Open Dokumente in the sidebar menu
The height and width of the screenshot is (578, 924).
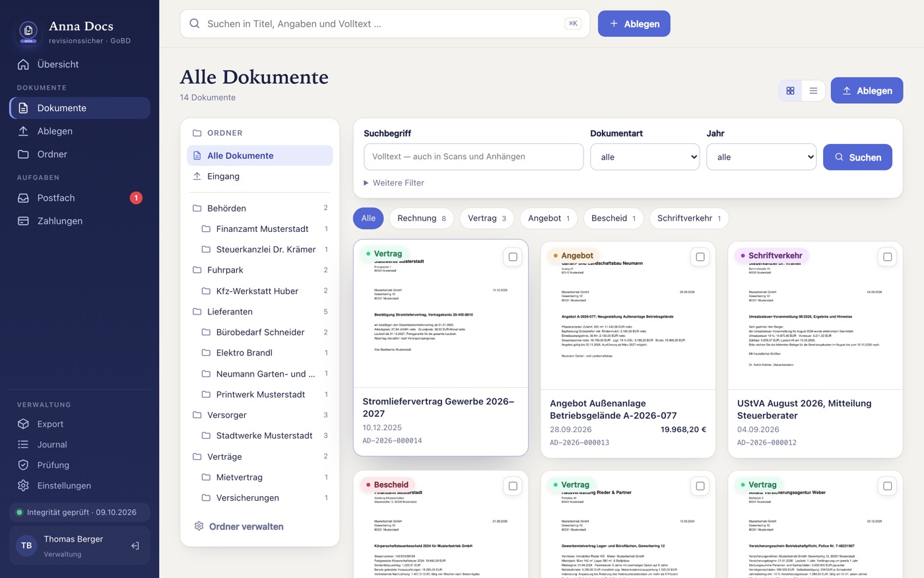tap(80, 108)
